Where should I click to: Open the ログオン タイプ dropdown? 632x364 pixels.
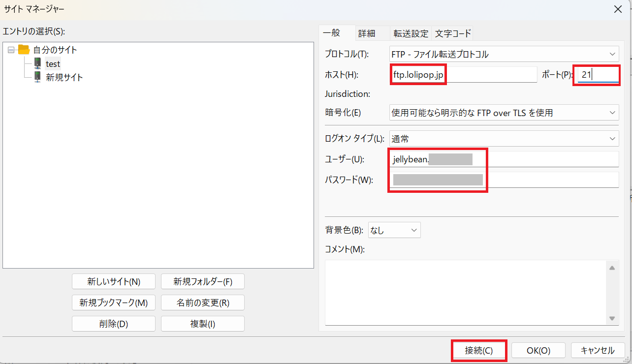tap(504, 139)
